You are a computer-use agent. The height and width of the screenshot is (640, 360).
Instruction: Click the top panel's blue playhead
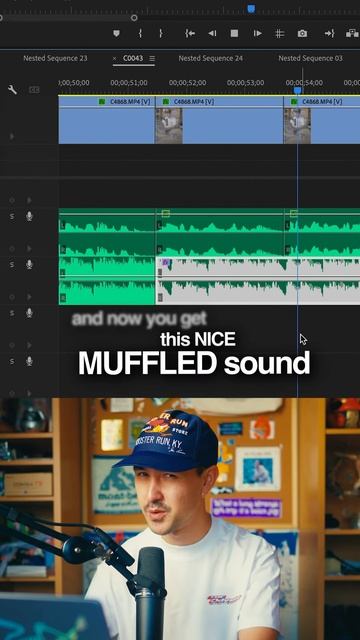[x=251, y=9]
